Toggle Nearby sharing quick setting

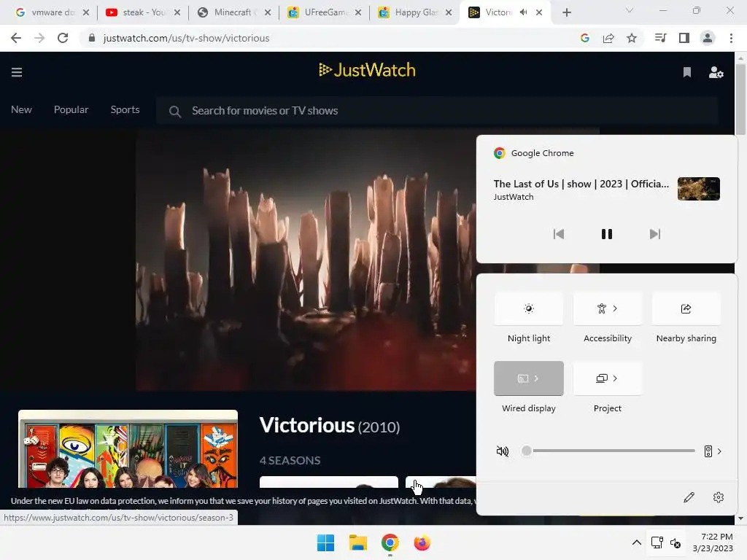[686, 308]
